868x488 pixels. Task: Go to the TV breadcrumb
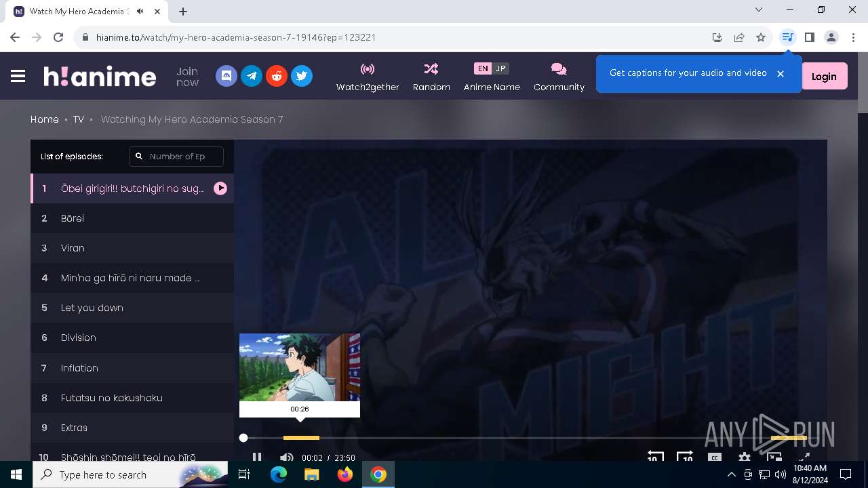[x=79, y=119]
